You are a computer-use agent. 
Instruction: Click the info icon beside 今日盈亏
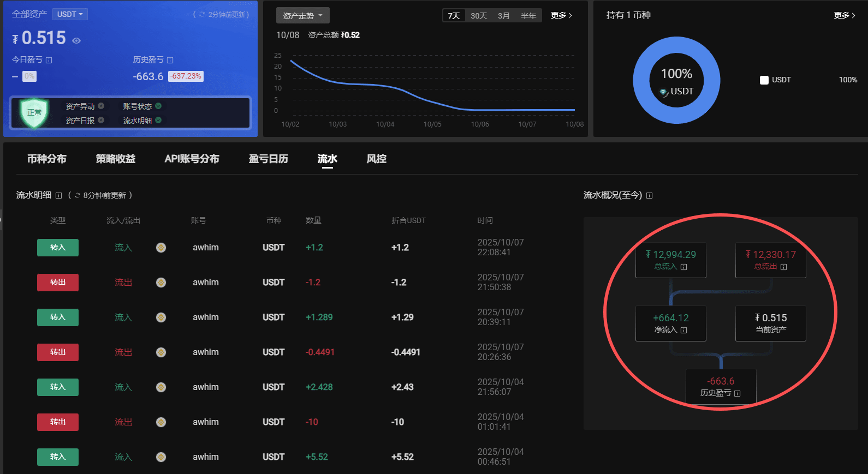(x=49, y=60)
